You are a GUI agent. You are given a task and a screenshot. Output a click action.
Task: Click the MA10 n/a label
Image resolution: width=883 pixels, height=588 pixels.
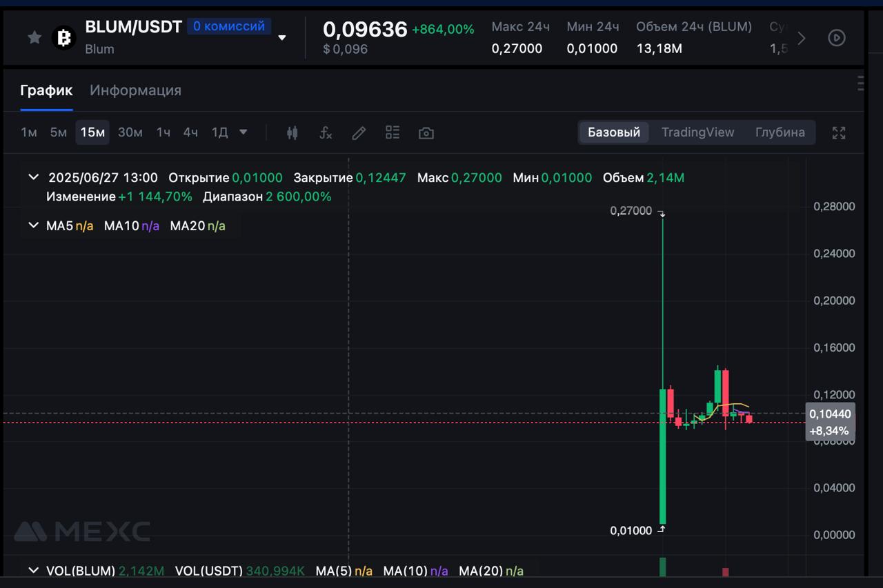click(x=132, y=225)
